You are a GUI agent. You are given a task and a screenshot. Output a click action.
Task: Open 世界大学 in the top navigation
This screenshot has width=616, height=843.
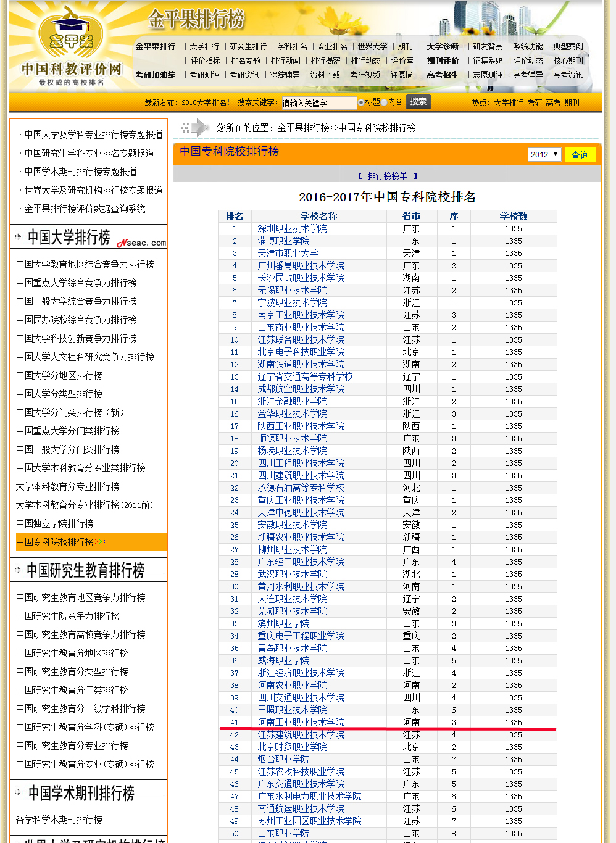tap(372, 46)
